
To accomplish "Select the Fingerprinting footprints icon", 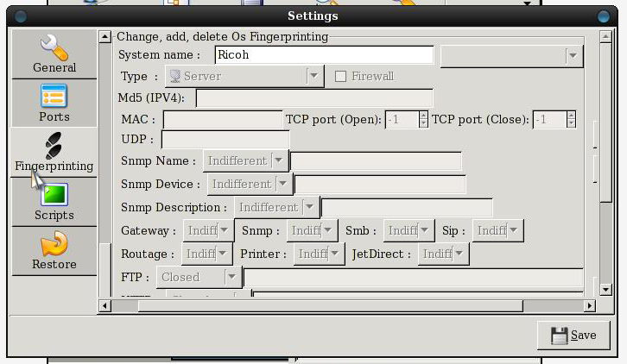I will [54, 146].
